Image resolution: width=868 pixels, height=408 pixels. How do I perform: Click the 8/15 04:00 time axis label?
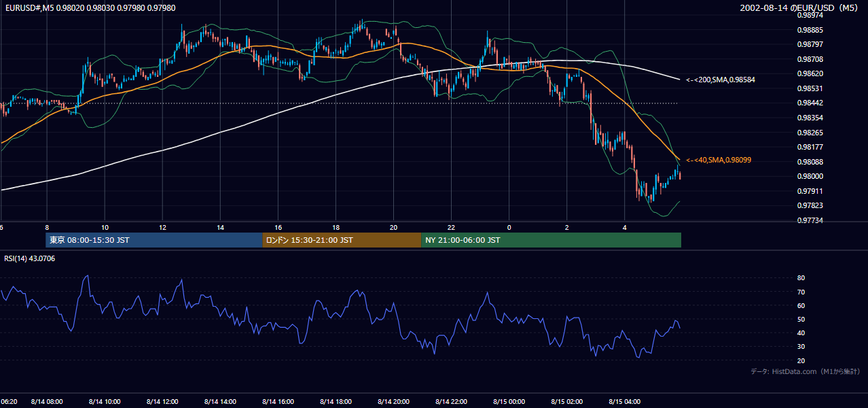624,402
